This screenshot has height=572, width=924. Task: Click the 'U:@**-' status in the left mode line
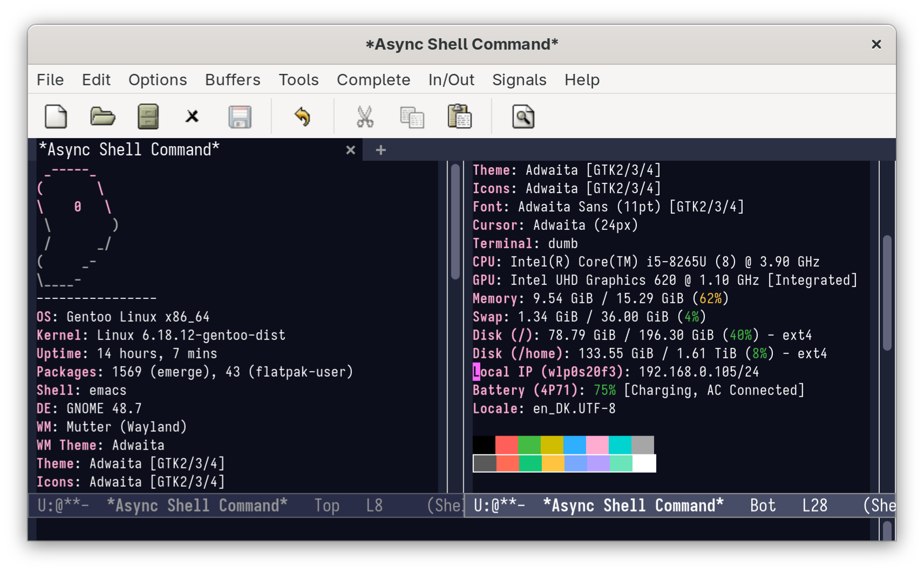63,506
